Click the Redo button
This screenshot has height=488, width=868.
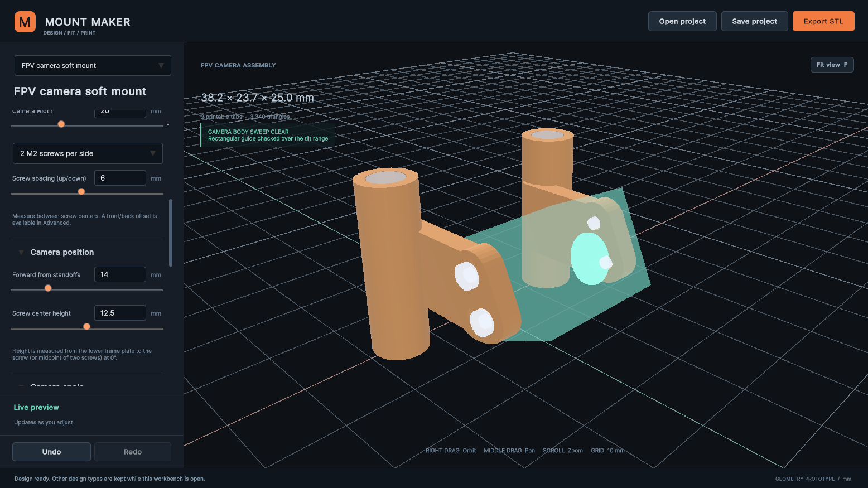pos(133,452)
